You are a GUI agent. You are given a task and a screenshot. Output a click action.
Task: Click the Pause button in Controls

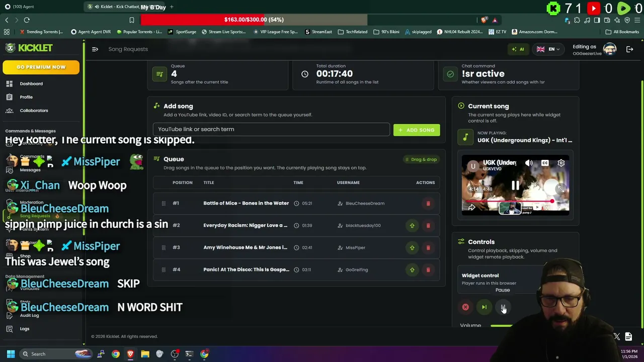[x=503, y=307]
